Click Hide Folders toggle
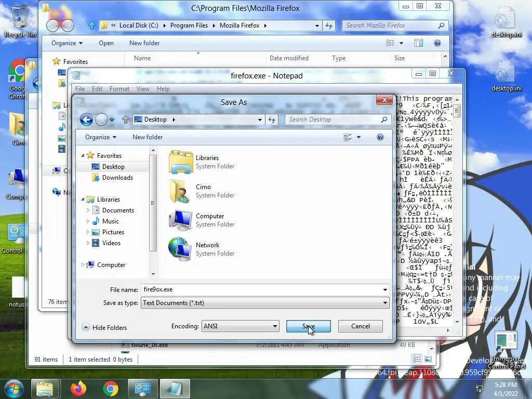Viewport: 532px width, 399px height. click(105, 327)
